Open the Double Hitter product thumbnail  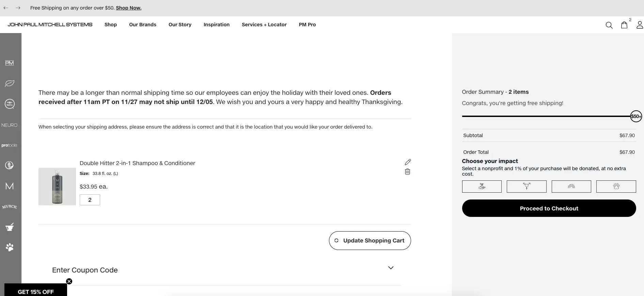[x=57, y=187]
